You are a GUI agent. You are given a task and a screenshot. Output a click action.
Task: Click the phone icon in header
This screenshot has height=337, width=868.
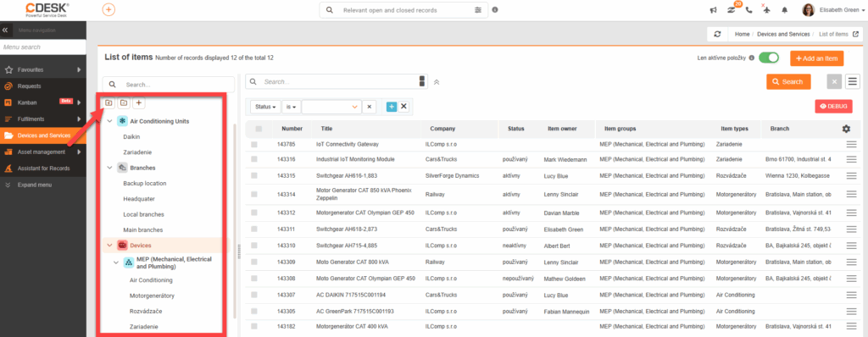(x=749, y=10)
